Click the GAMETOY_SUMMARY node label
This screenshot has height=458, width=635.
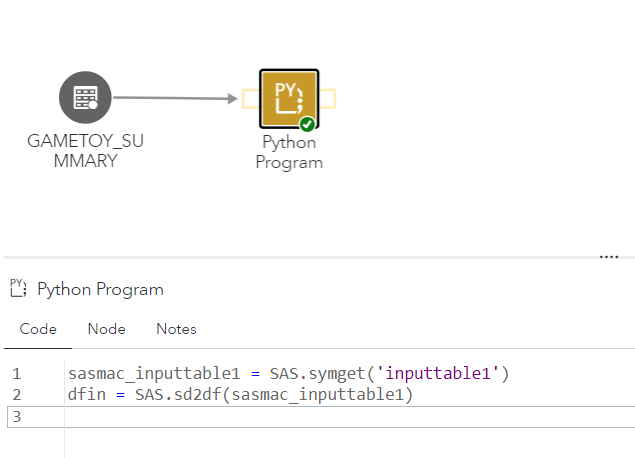(x=85, y=151)
